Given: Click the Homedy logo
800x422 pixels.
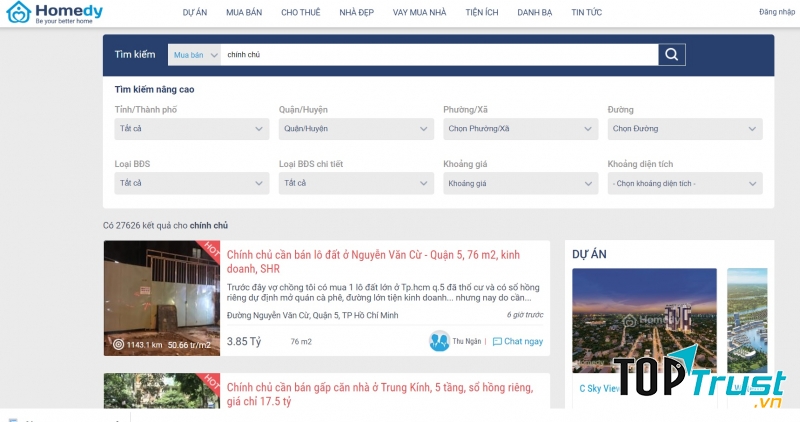Looking at the screenshot, I should [53, 14].
